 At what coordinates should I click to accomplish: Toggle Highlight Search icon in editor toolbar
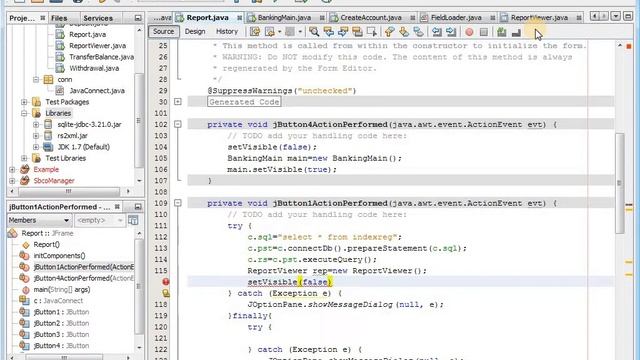coord(357,31)
